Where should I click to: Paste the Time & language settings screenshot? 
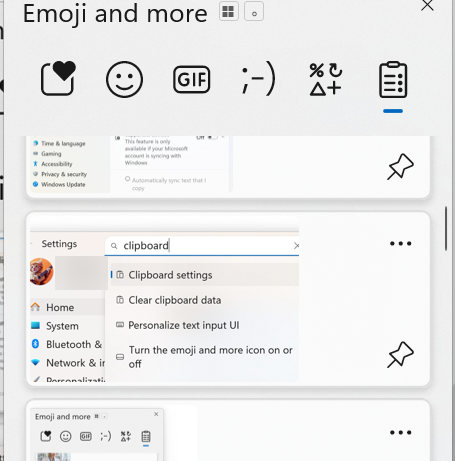pyautogui.click(x=228, y=167)
